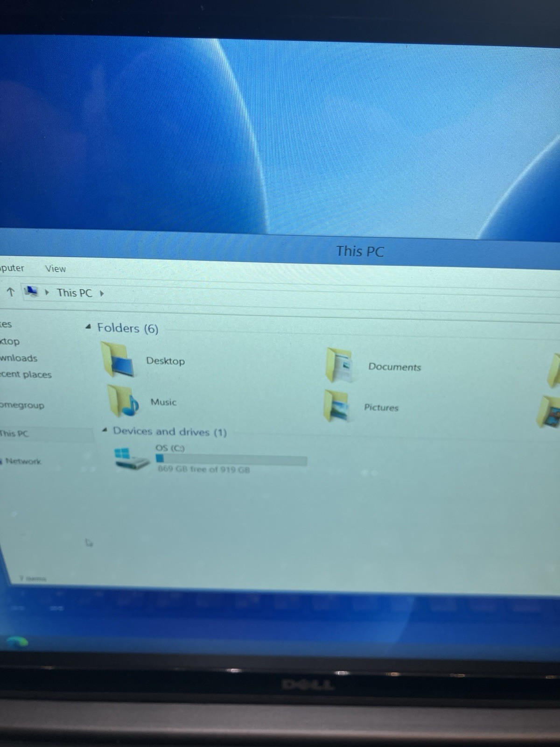Screen dimensions: 560x747
Task: Select Downloads in navigation pane
Action: [x=18, y=358]
